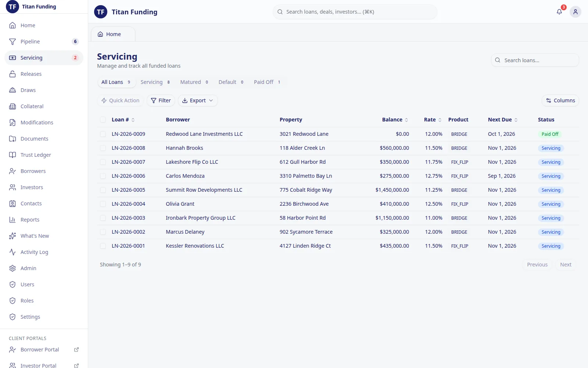Image resolution: width=588 pixels, height=368 pixels.
Task: Check the LN-2026-0008 row checkbox
Action: (103, 148)
